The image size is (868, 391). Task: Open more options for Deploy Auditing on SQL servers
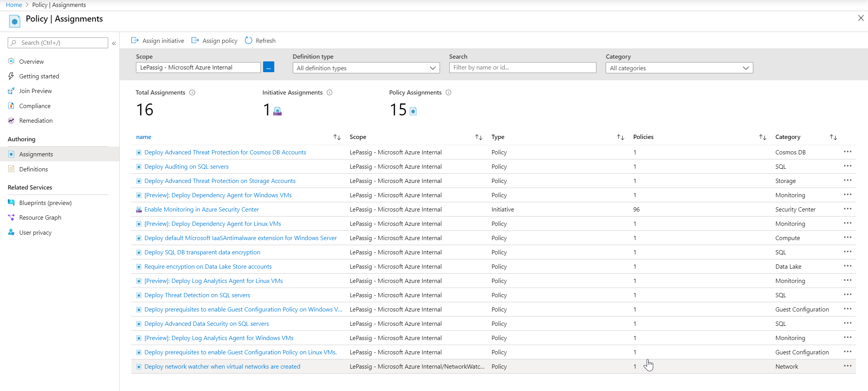tap(848, 166)
